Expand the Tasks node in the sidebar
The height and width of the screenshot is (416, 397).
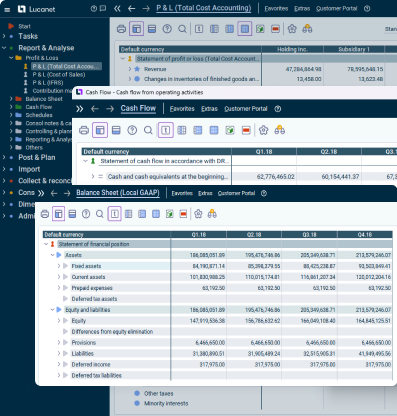[4, 36]
